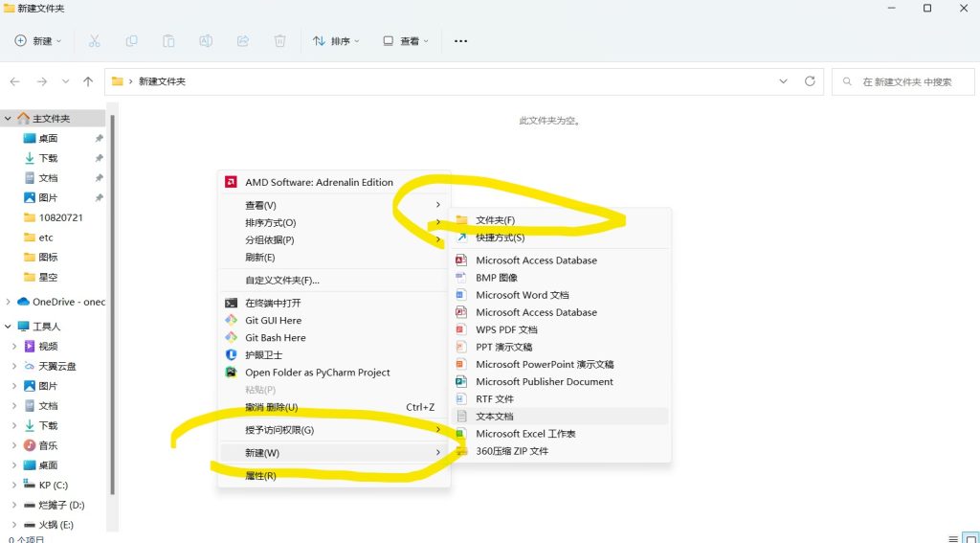
Task: Select etc folder in sidebar
Action: pos(46,238)
